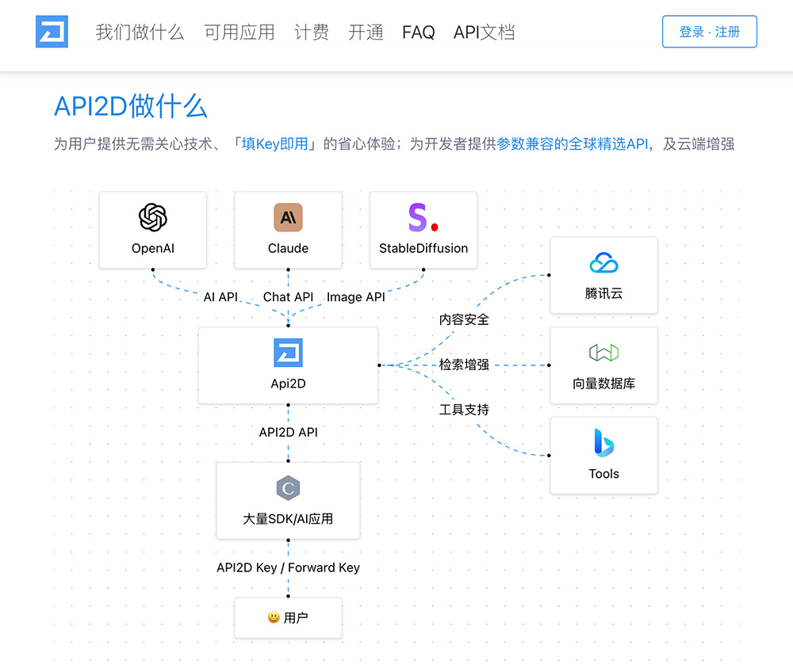Image resolution: width=793 pixels, height=672 pixels.
Task: Select the Tools node label
Action: (603, 474)
